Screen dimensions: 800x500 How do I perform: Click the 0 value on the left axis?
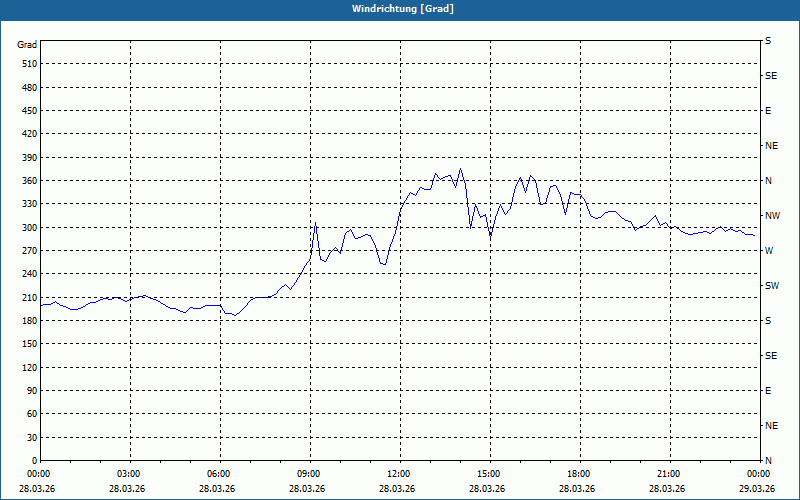click(x=35, y=461)
